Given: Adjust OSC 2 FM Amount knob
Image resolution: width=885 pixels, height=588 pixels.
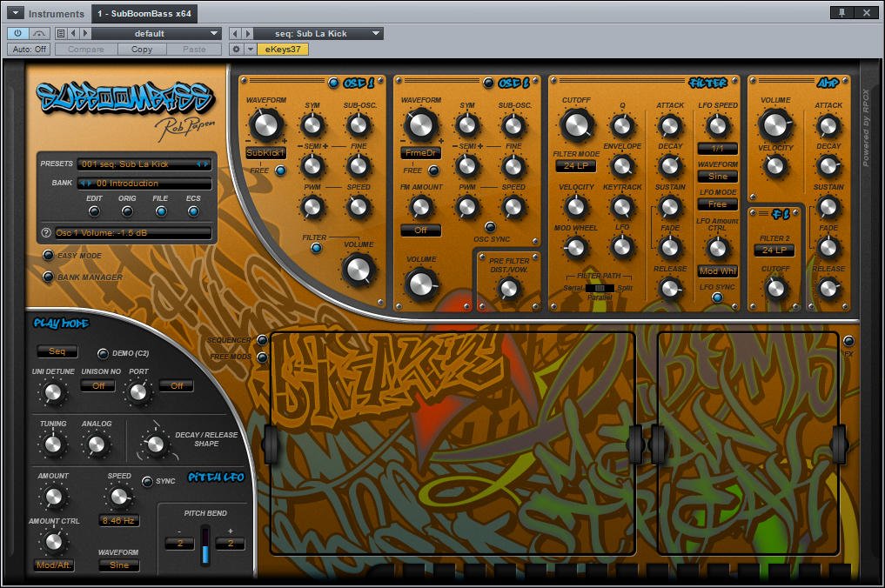Looking at the screenshot, I should (420, 207).
